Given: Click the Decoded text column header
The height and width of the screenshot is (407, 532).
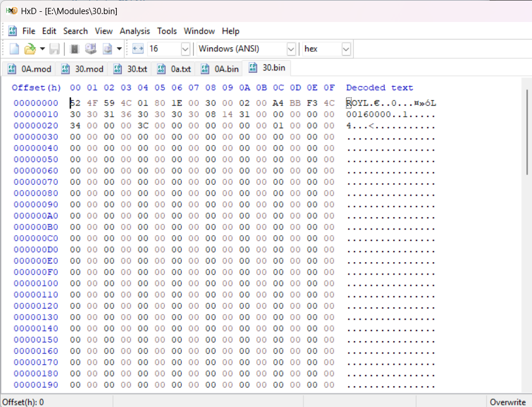Looking at the screenshot, I should pyautogui.click(x=379, y=88).
